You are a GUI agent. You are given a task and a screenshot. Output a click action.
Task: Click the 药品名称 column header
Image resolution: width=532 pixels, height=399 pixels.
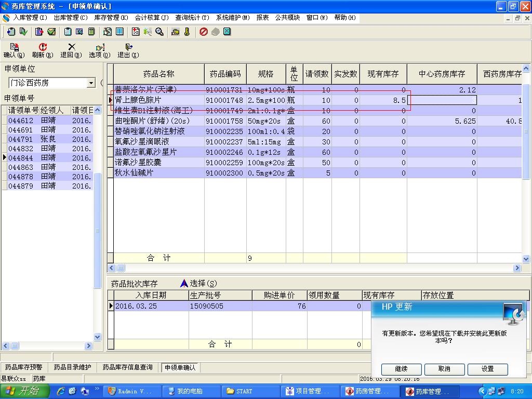159,74
